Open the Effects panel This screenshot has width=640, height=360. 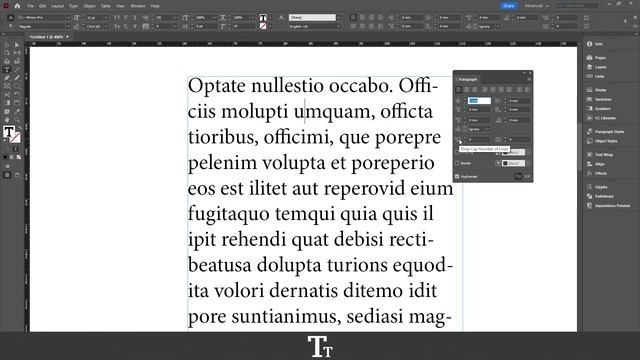[x=596, y=173]
